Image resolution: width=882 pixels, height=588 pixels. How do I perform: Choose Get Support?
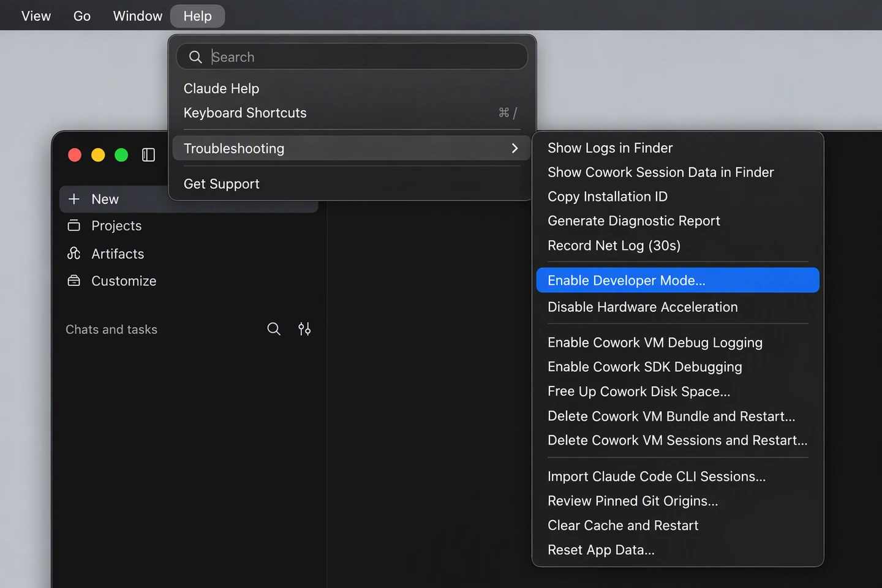coord(350,184)
